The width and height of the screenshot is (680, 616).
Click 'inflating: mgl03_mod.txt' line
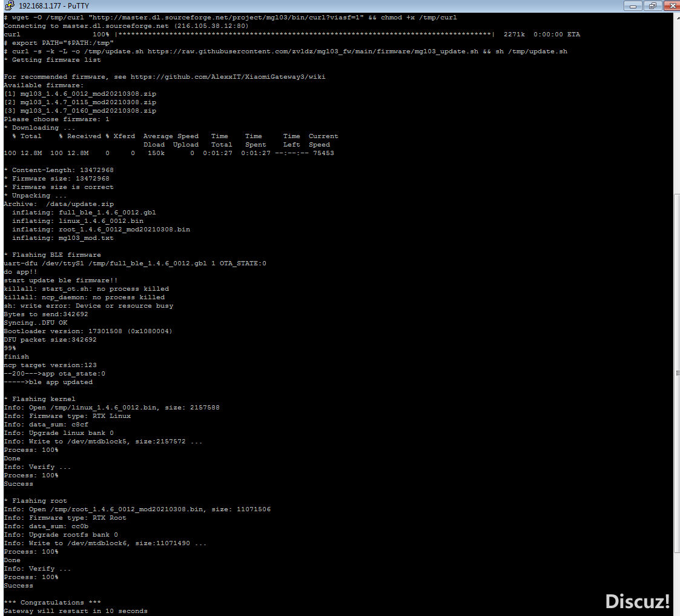tap(63, 237)
